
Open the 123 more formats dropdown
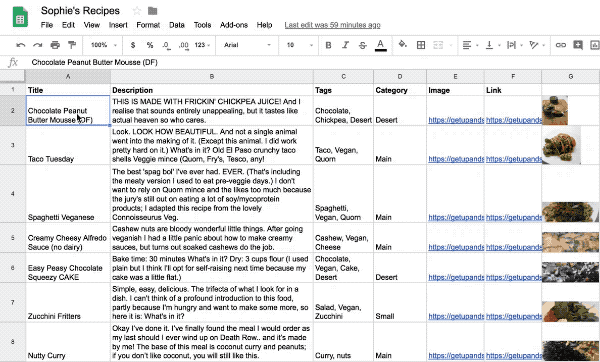coord(202,45)
